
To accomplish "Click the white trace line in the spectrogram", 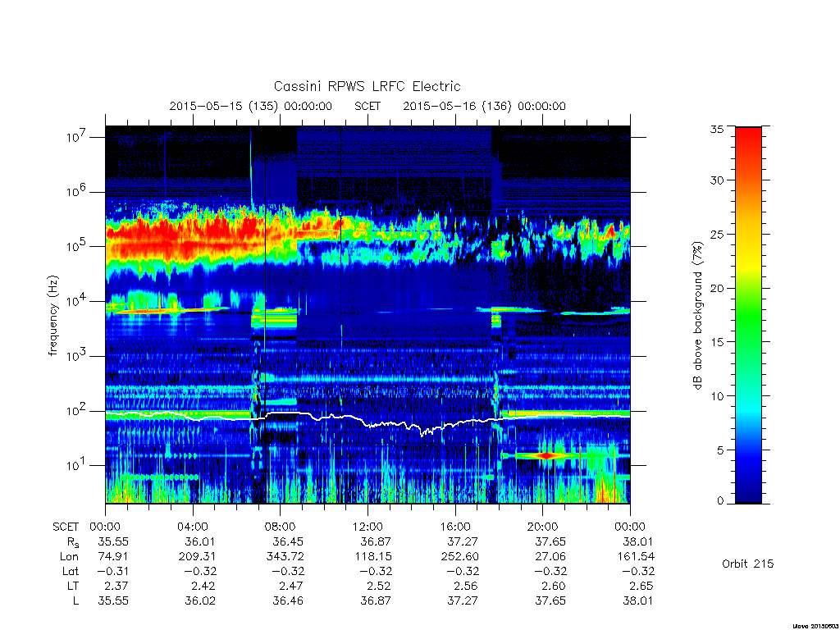I will coord(367,422).
